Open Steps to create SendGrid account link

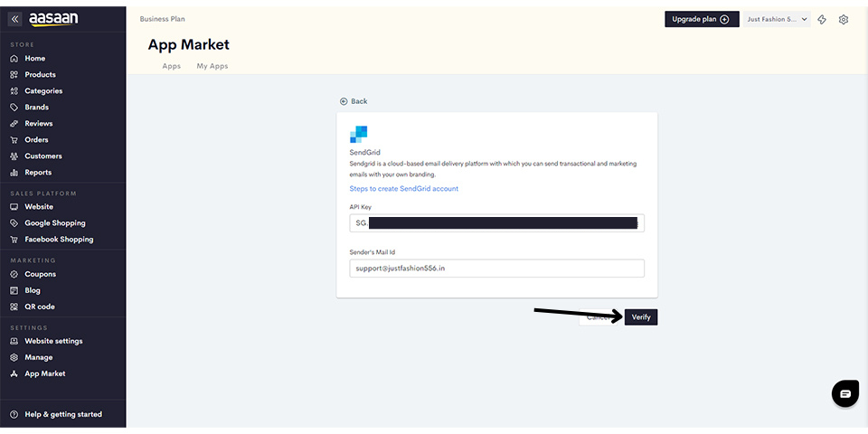(x=404, y=189)
